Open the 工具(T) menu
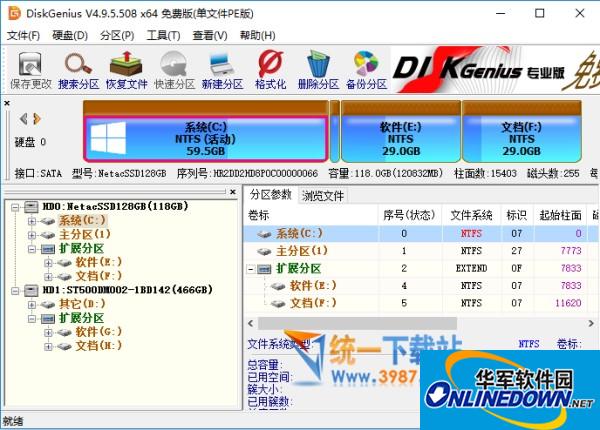Screen dimensions: 600x430 [x=163, y=36]
